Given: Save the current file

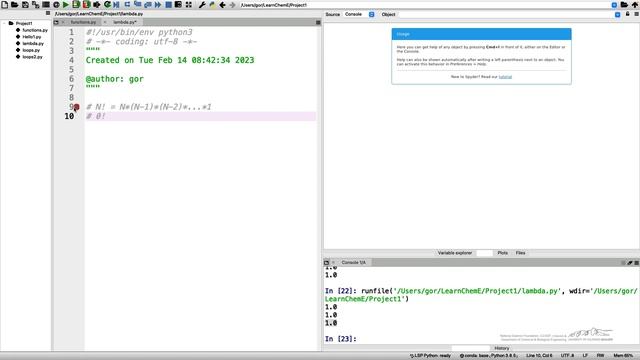Looking at the screenshot, I should (x=25, y=4).
